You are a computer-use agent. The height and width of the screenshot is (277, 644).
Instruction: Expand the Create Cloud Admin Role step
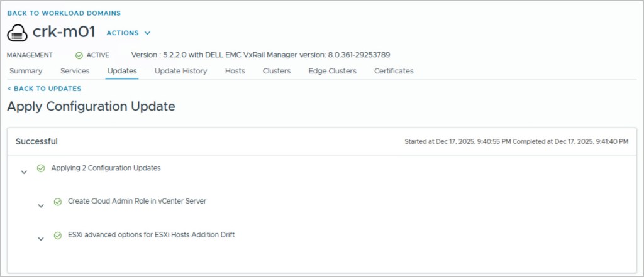click(41, 205)
